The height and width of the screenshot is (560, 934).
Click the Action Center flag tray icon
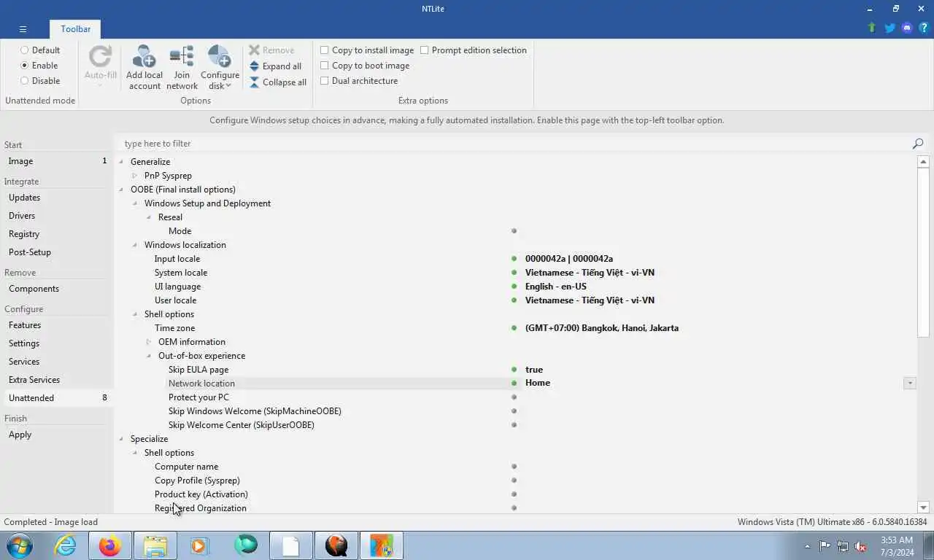click(825, 546)
